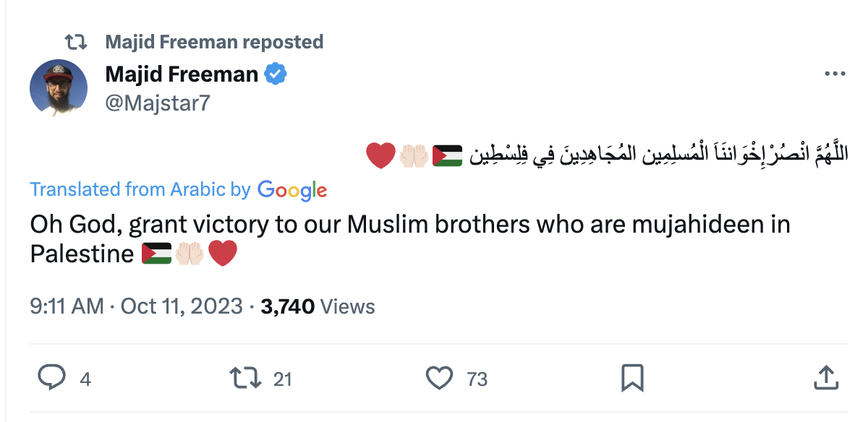
Task: View the 3,740 Views analytics
Action: 318,306
